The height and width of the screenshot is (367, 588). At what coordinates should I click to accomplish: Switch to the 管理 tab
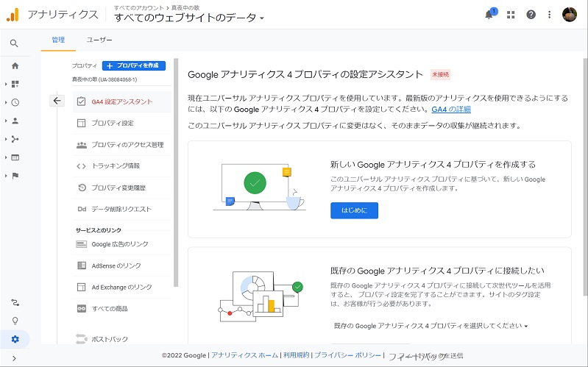tap(58, 40)
